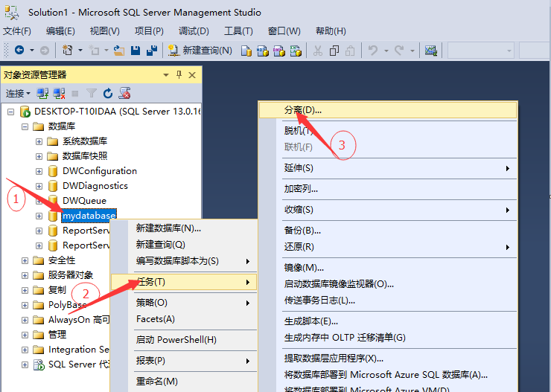Screen dimensions: 551x392
Task: Close the 对象资源管理器 panel
Action: pyautogui.click(x=192, y=75)
